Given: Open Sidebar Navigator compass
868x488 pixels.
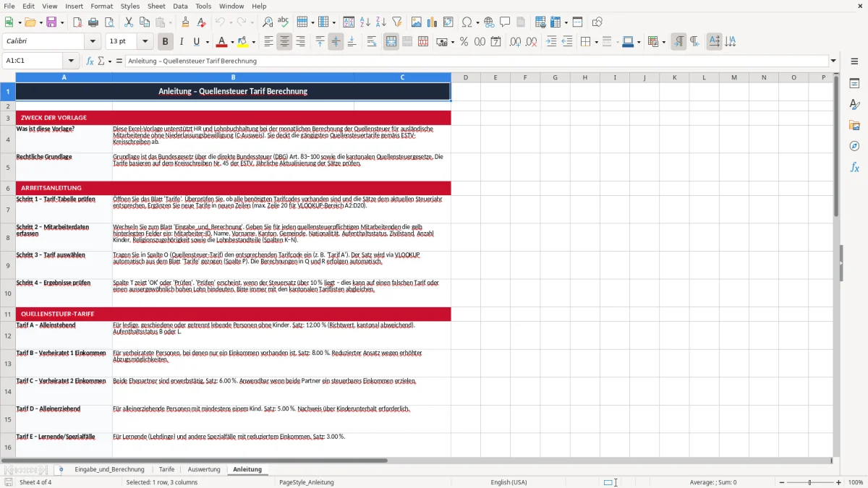Looking at the screenshot, I should tap(854, 146).
